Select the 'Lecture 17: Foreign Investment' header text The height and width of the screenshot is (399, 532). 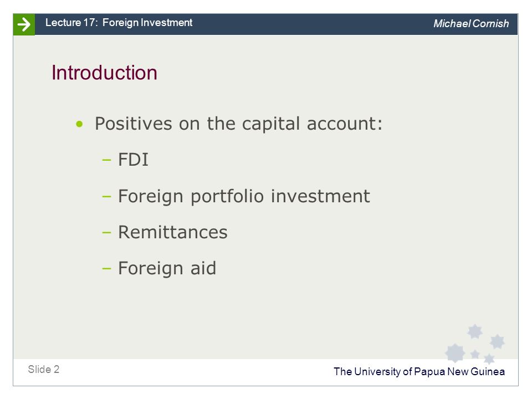119,22
